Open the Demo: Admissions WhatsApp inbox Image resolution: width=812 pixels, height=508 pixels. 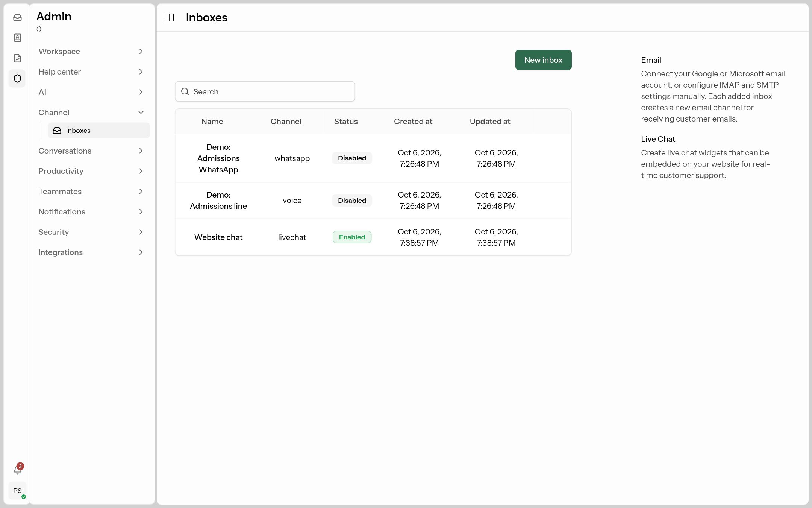tap(218, 158)
